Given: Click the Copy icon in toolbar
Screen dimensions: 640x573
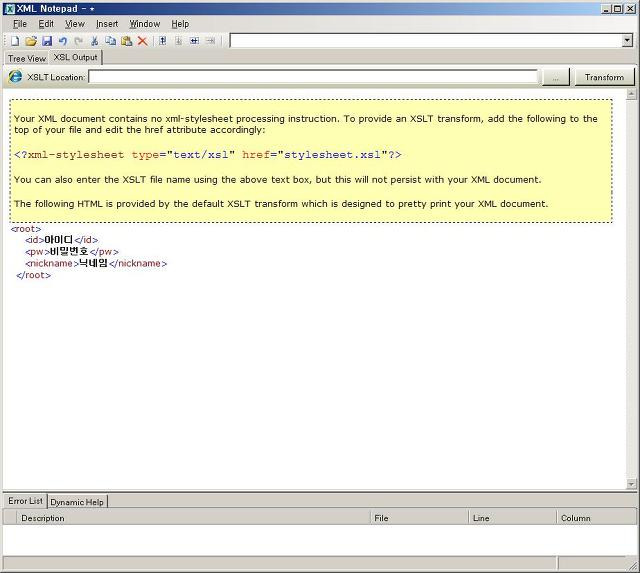Looking at the screenshot, I should (110, 41).
